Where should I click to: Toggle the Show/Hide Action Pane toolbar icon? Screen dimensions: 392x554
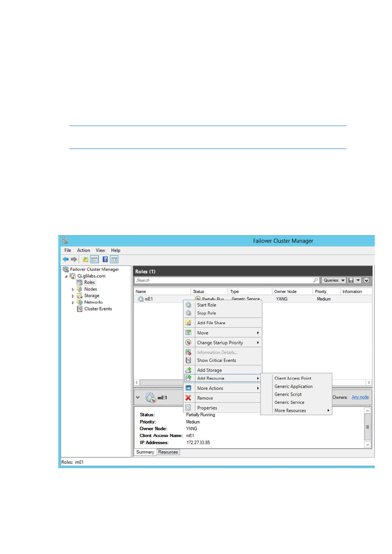115,259
